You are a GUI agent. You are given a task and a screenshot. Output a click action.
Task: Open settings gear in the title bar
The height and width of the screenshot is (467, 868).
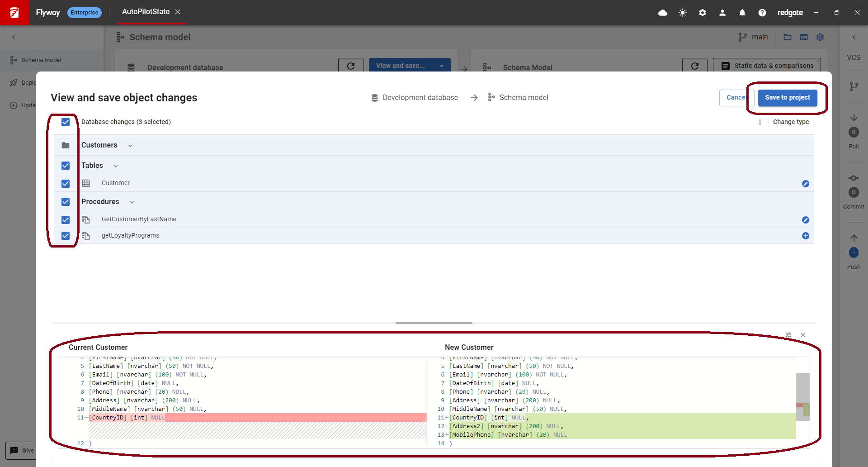pos(703,13)
